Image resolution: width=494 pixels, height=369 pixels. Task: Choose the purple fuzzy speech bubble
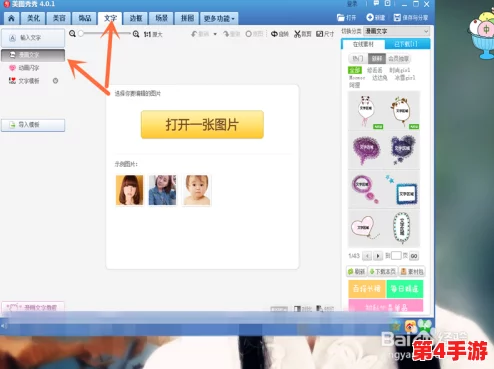[366, 150]
